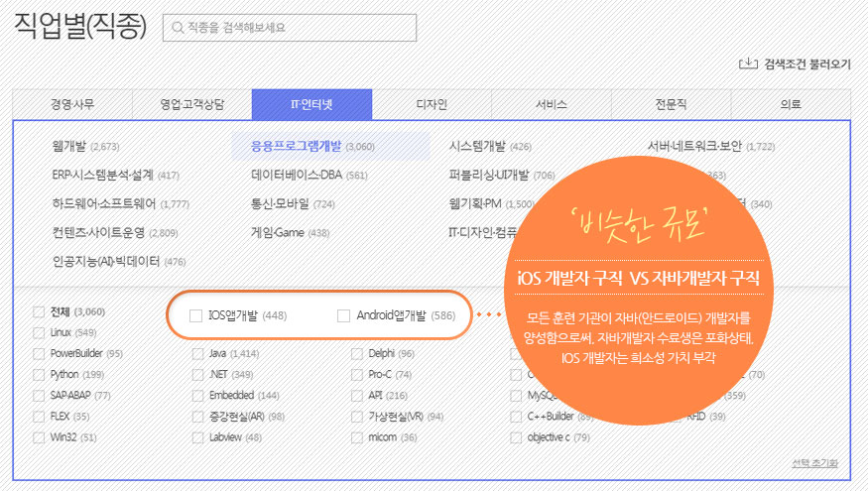Click the download icon beside 검색조건 불러오기
This screenshot has height=491, width=868.
point(748,63)
